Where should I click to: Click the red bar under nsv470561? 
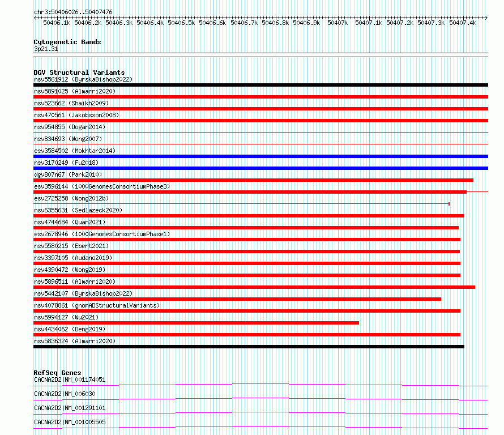[260, 121]
